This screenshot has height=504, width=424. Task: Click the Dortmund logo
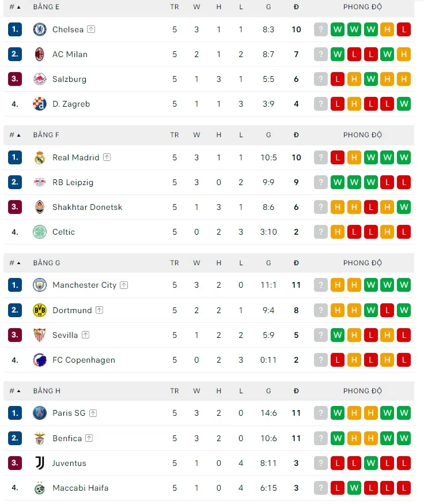point(39,310)
